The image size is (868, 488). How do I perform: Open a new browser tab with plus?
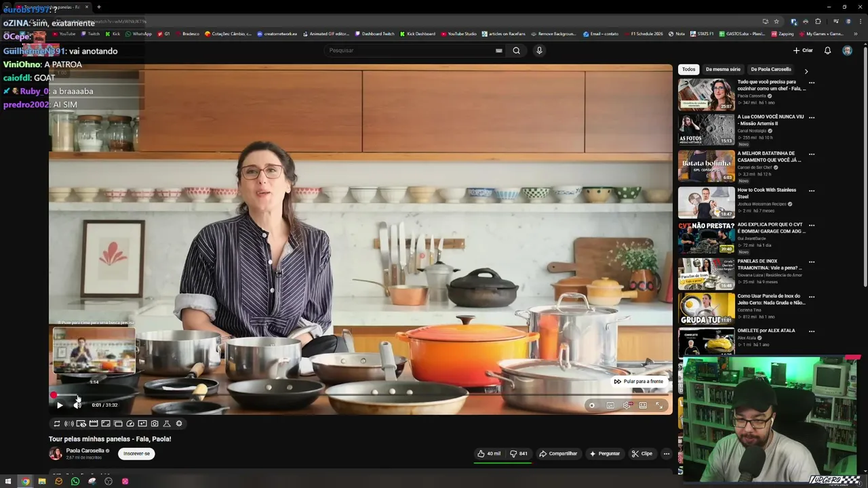click(x=99, y=7)
